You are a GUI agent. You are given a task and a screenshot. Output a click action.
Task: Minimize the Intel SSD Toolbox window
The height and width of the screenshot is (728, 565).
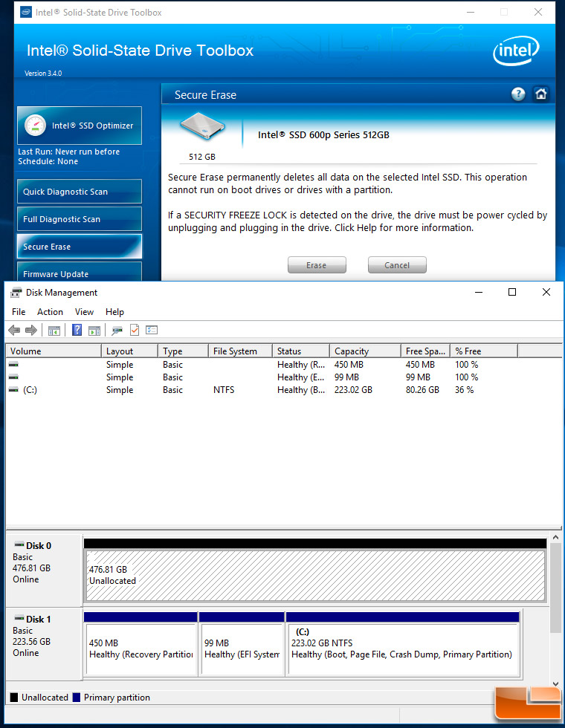(x=471, y=12)
